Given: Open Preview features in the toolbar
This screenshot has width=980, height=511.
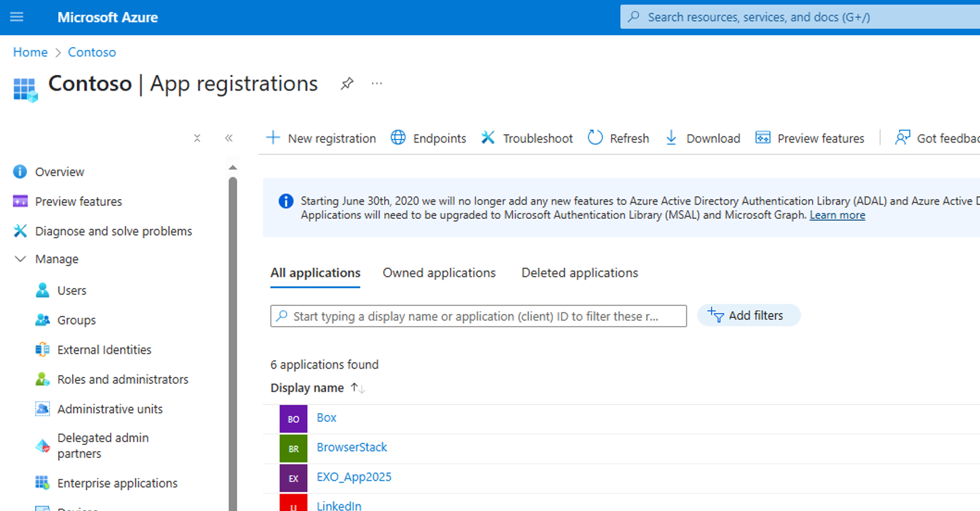Looking at the screenshot, I should [x=810, y=138].
